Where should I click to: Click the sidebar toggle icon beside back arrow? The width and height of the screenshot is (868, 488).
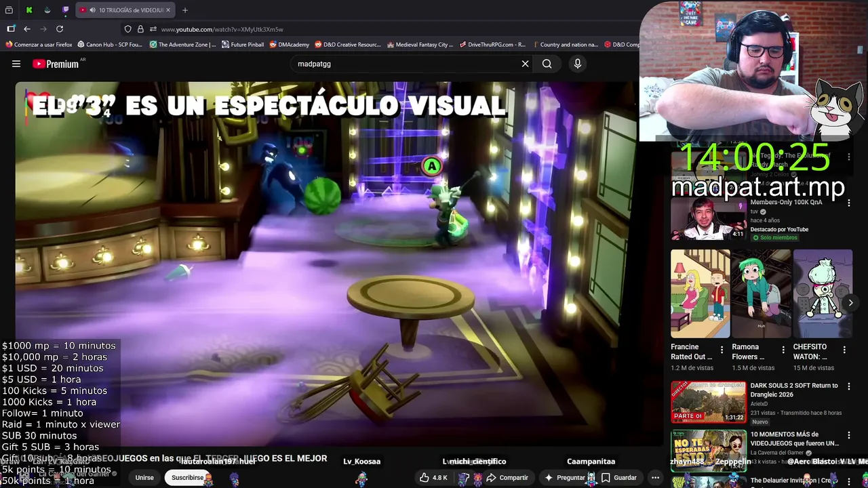coord(11,29)
